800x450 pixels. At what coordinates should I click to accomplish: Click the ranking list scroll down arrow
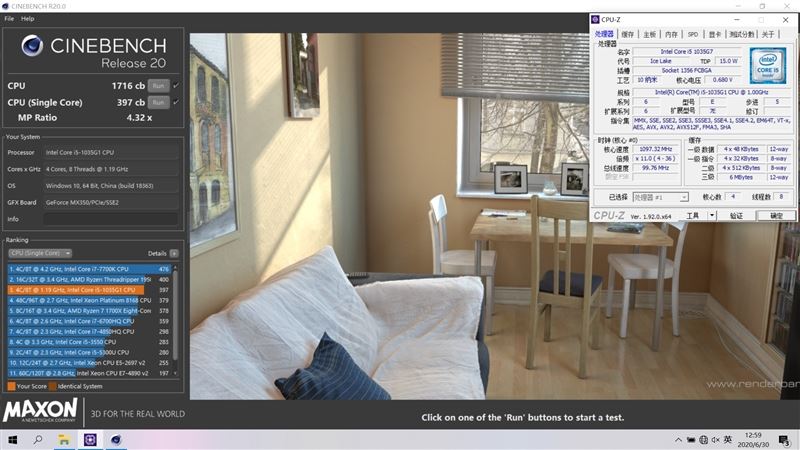point(176,373)
